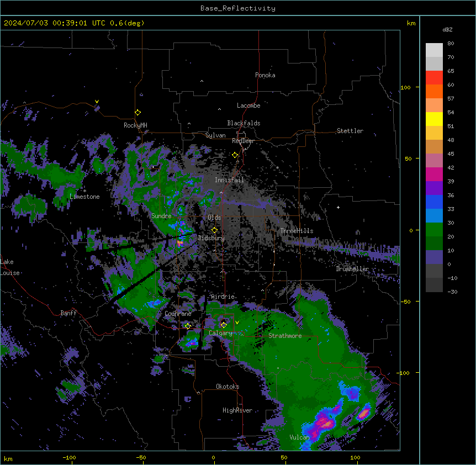
Task: Select the Drumheller label
Action: 352,269
